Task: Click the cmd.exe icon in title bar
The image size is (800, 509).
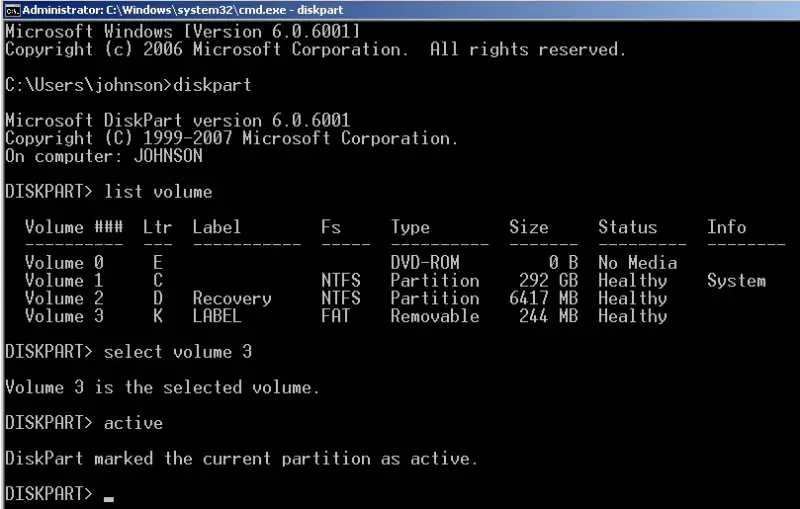Action: pyautogui.click(x=12, y=10)
